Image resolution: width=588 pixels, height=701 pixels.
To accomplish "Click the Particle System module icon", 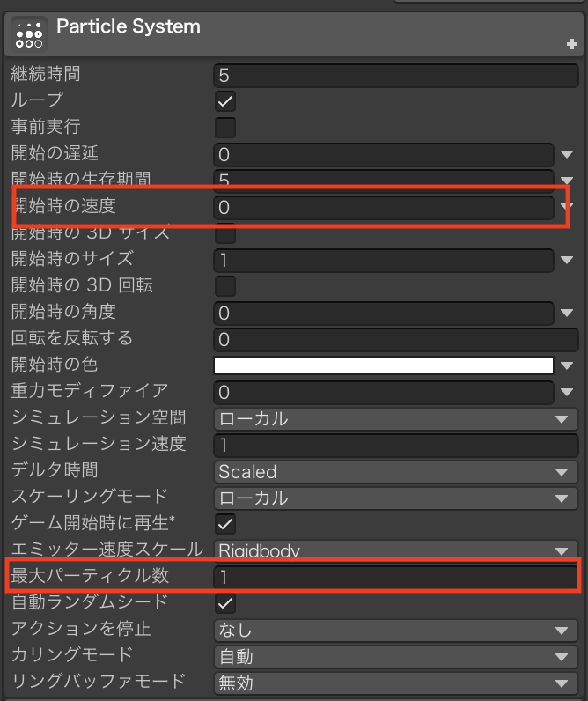I will click(28, 35).
